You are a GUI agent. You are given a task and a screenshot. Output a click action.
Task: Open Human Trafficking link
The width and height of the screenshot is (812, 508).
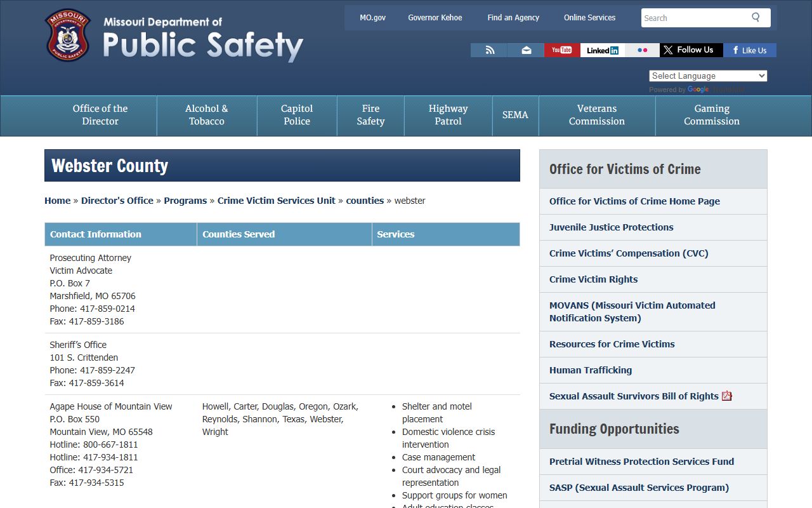pos(591,370)
